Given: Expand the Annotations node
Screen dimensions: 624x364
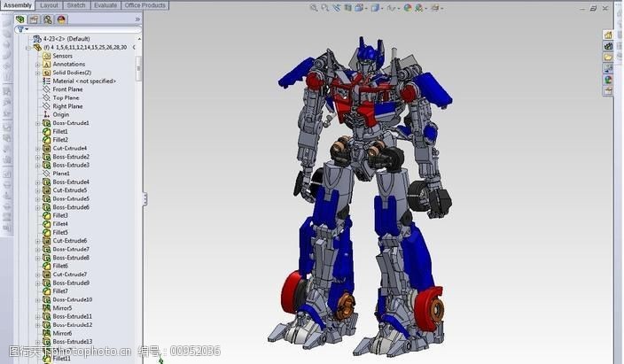Looking at the screenshot, I should (38, 64).
